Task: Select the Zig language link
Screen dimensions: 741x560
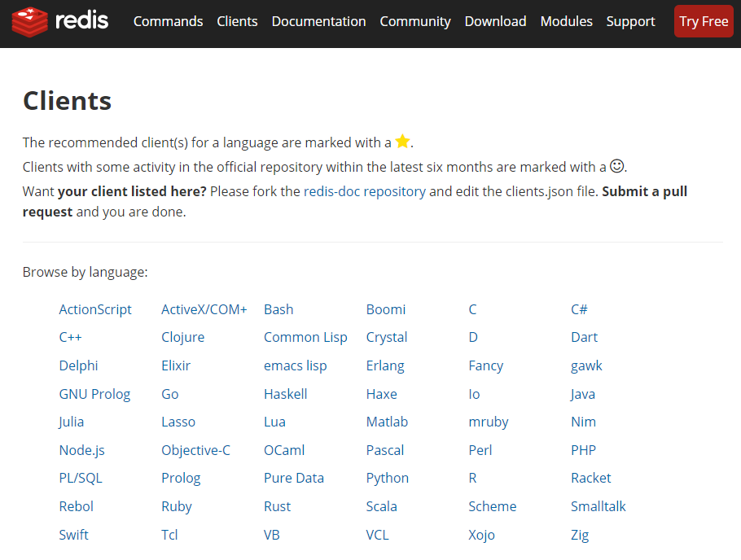Action: 579,535
